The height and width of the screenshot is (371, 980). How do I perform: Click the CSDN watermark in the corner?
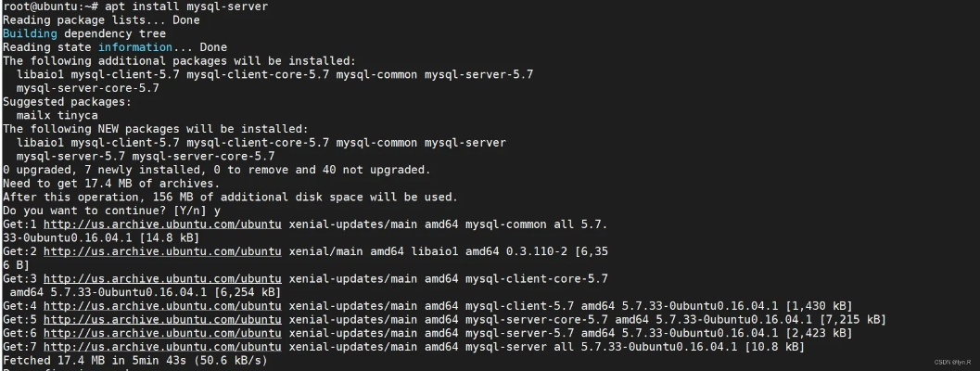click(x=951, y=363)
